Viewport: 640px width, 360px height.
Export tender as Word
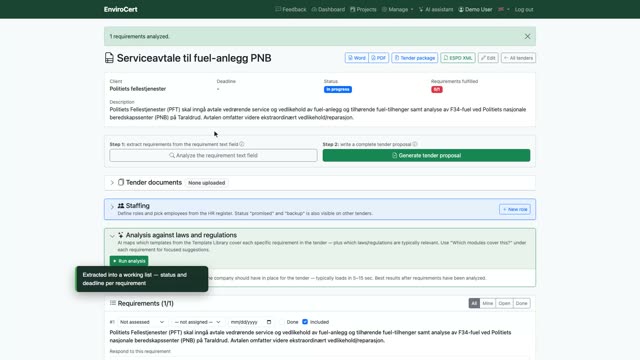tap(357, 58)
